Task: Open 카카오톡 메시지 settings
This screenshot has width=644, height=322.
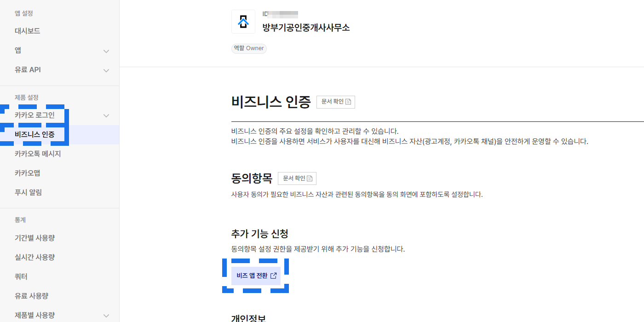Action: click(x=38, y=154)
